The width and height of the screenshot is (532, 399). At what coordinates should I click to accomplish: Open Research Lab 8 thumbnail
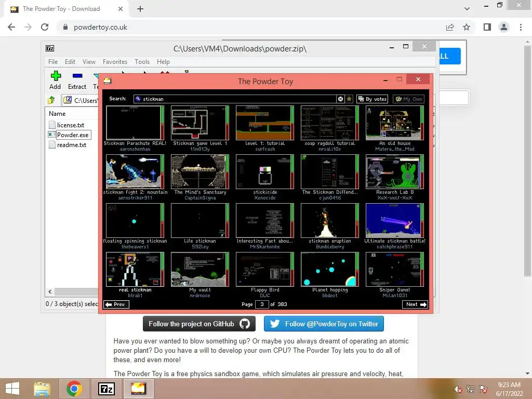point(395,171)
